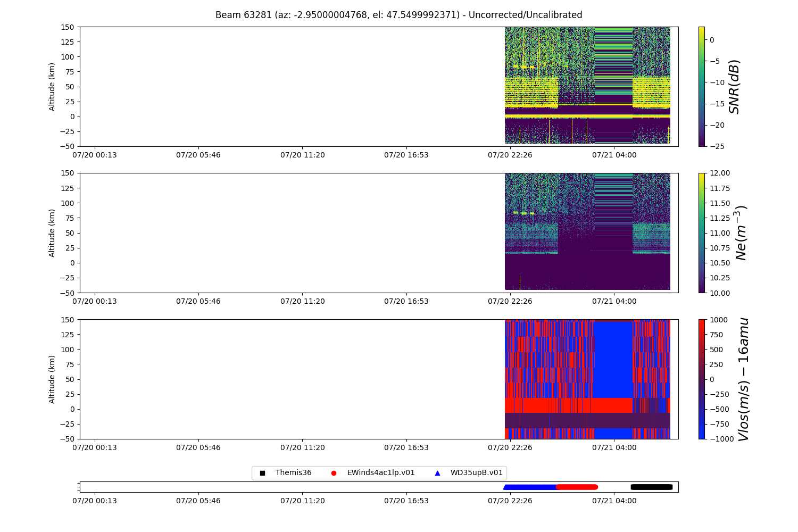The width and height of the screenshot is (798, 532).
Task: Click the black square Themis36 legend marker
Action: 262,473
